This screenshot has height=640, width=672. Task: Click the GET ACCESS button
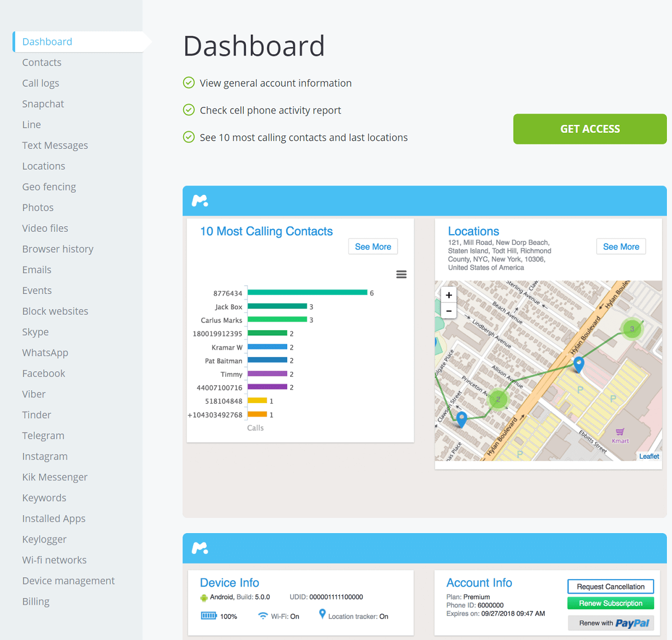[590, 129]
